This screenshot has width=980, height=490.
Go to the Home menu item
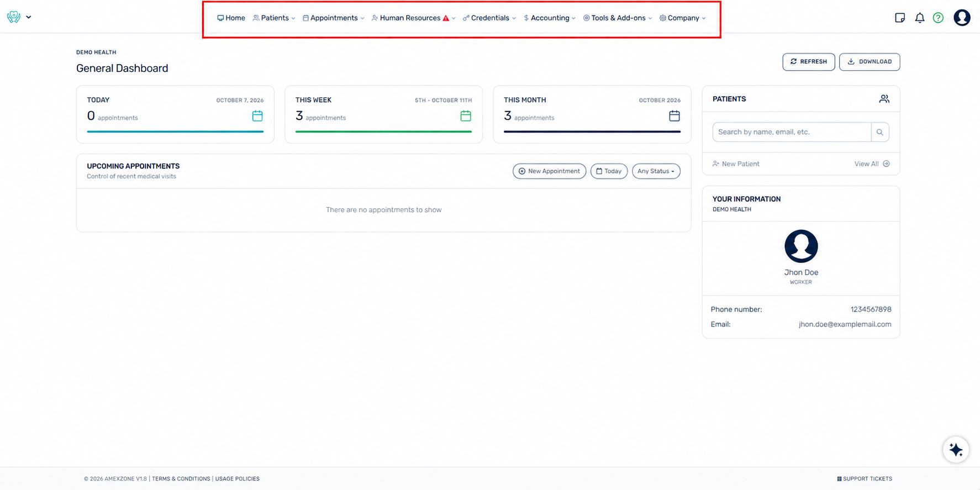[x=231, y=18]
